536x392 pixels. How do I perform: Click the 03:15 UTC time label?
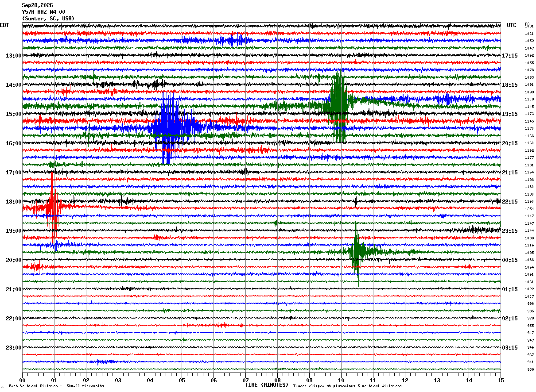[510, 348]
